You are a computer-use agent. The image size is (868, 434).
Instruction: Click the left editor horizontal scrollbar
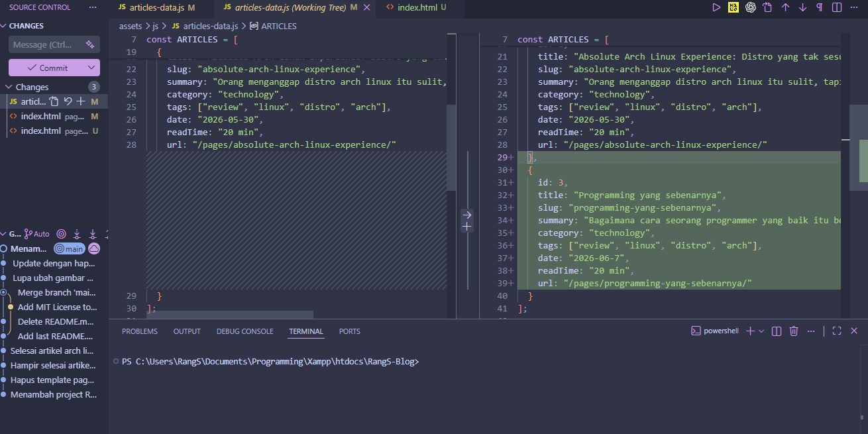tap(230, 315)
